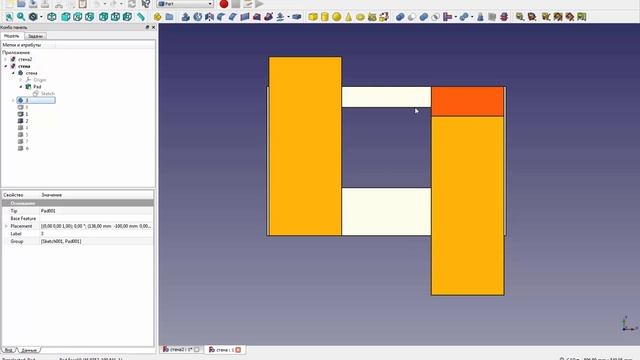Select the Sweep tool
The width and height of the screenshot is (640, 360).
[269, 17]
